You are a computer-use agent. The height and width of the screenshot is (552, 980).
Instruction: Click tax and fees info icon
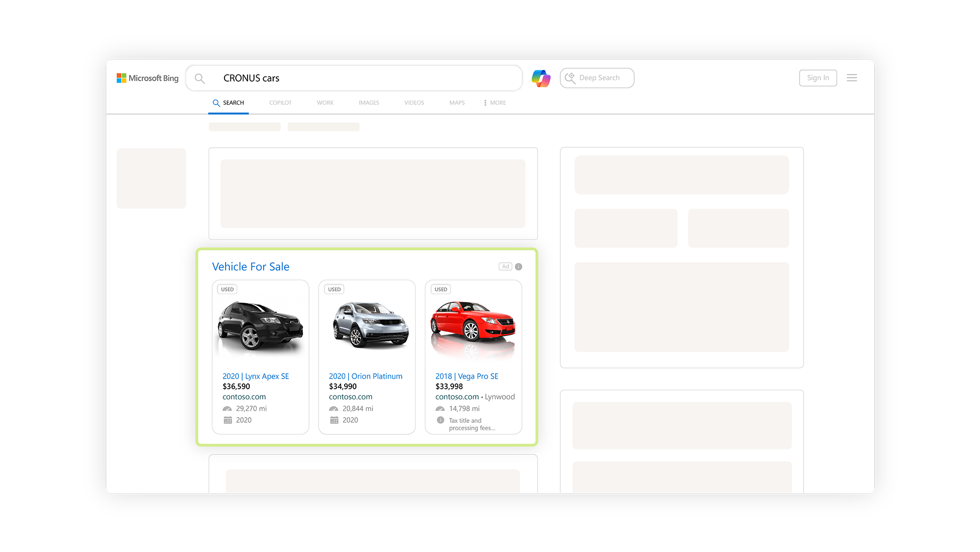(x=441, y=420)
